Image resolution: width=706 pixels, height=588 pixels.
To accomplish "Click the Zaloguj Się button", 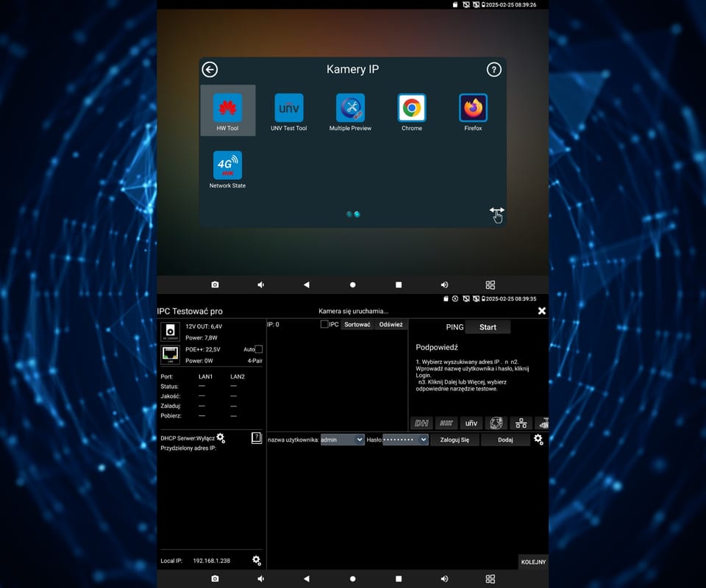I will [454, 440].
